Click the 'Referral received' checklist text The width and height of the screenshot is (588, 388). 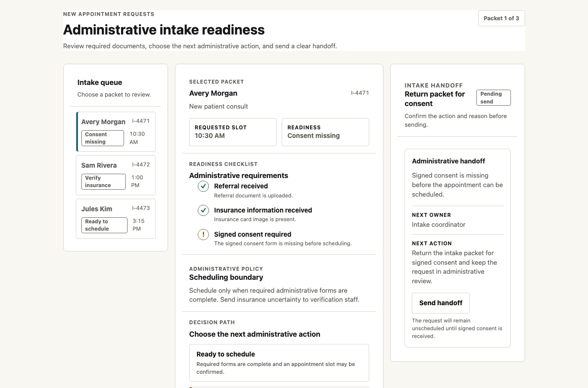point(241,186)
